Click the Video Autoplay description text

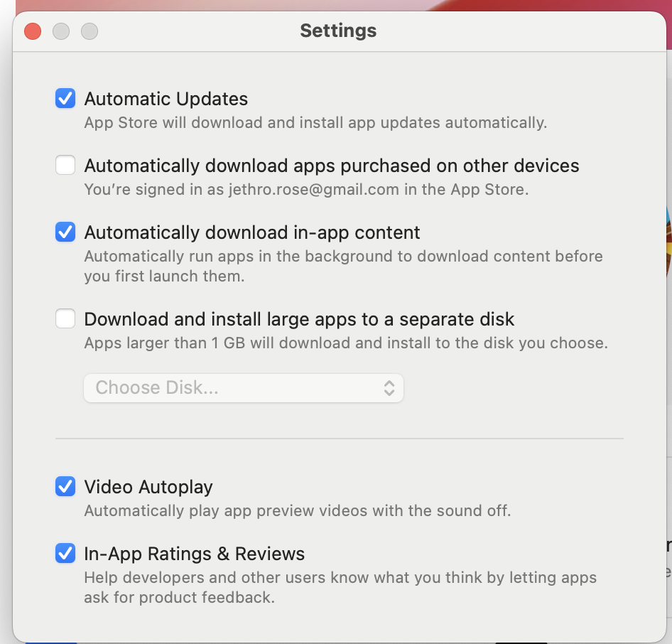[298, 510]
